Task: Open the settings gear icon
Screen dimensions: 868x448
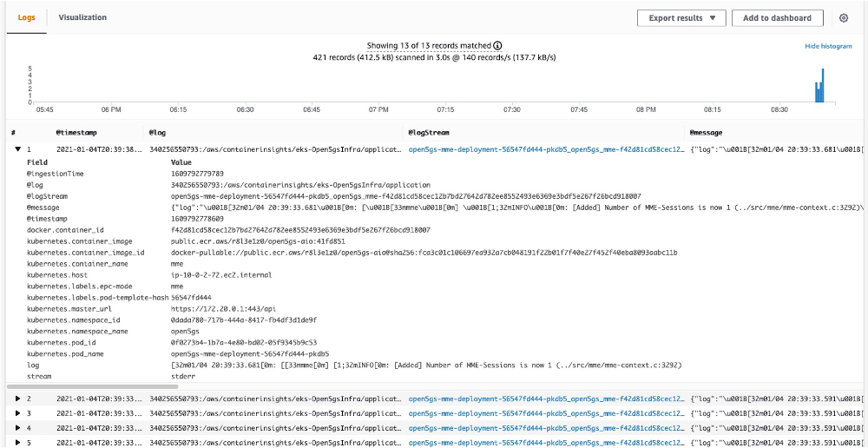Action: [x=844, y=17]
